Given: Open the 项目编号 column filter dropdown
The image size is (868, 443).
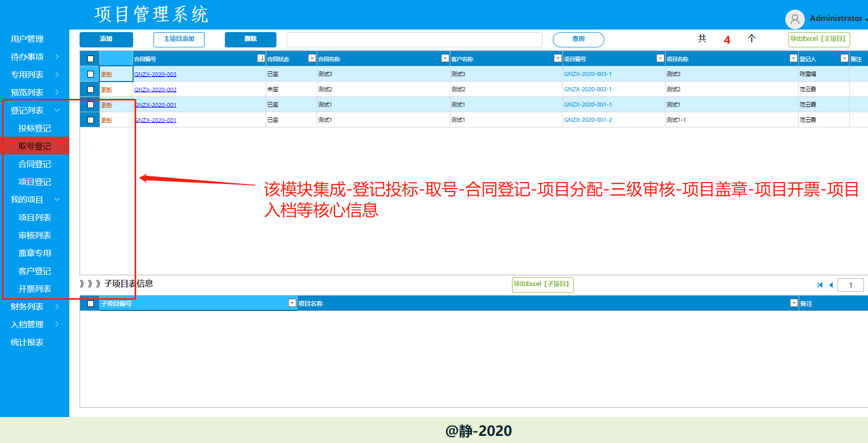Looking at the screenshot, I should coord(660,59).
